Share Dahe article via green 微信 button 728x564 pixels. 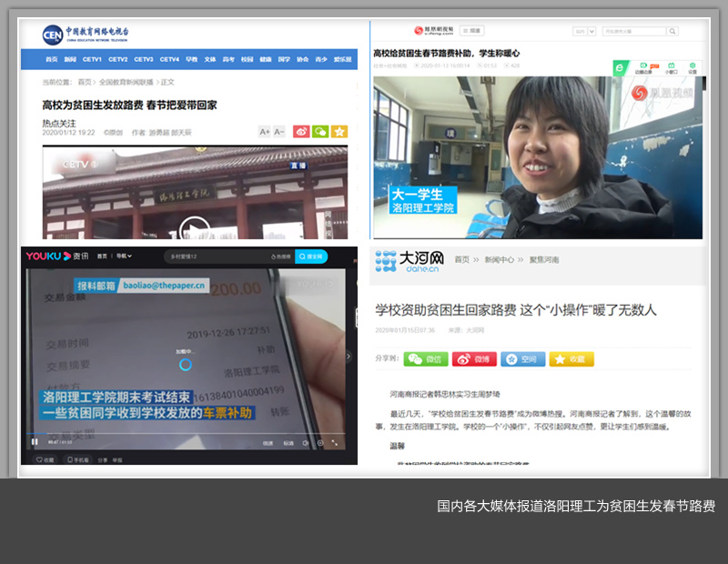(427, 359)
